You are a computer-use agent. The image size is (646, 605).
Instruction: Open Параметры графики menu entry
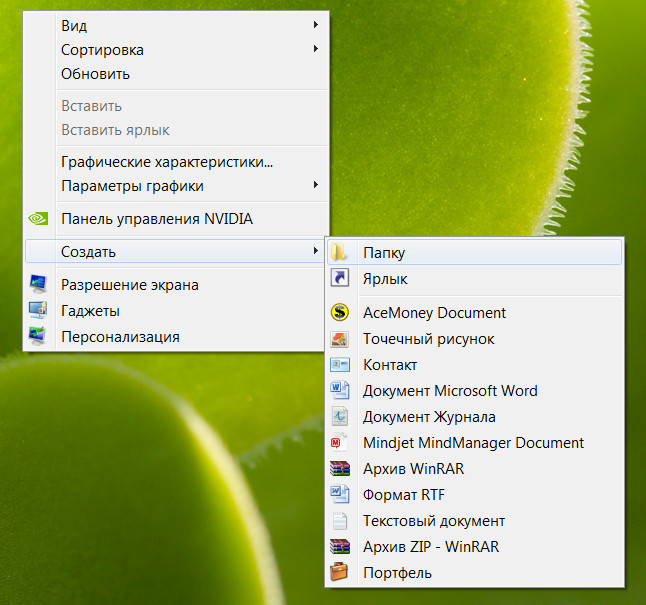pos(176,186)
